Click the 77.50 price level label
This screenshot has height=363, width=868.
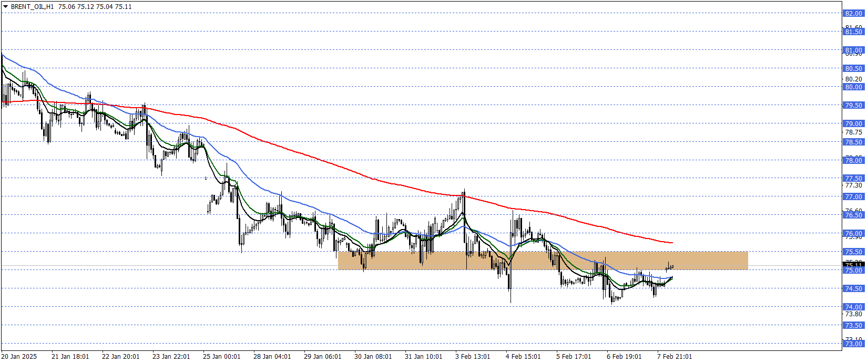tap(853, 179)
